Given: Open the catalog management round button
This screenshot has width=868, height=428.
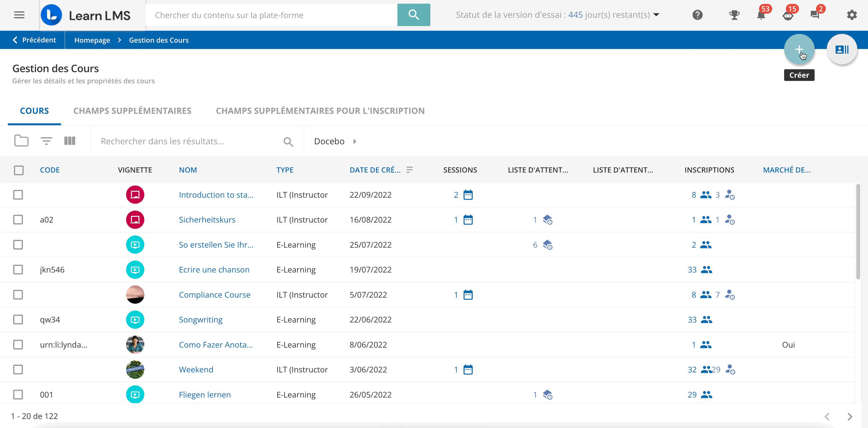Looking at the screenshot, I should pos(841,49).
